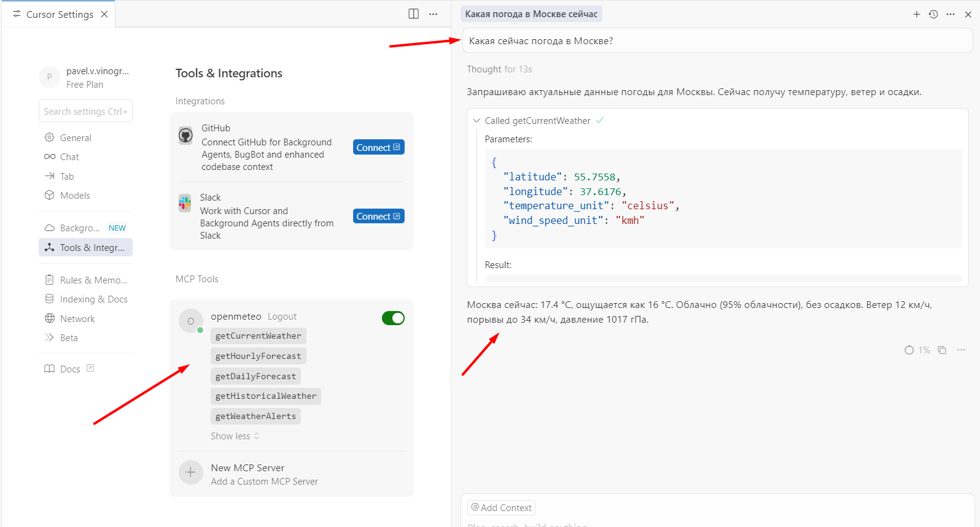
Task: Click the openmeteo server avatar icon
Action: (190, 321)
